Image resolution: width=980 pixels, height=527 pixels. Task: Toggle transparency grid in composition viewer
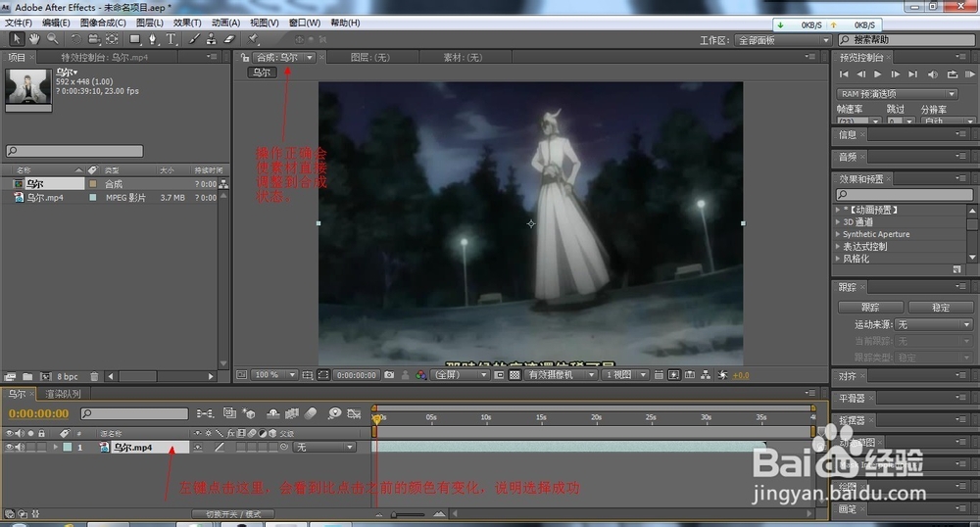pyautogui.click(x=514, y=375)
